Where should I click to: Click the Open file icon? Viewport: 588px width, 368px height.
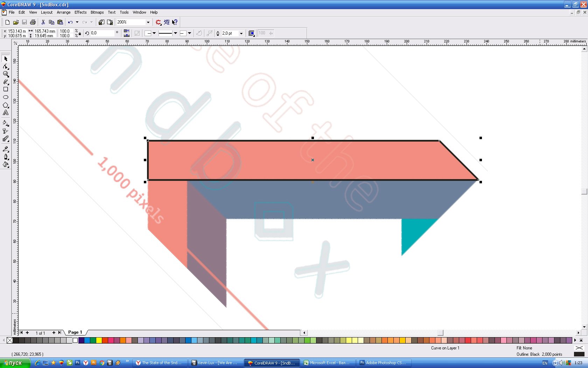[16, 22]
